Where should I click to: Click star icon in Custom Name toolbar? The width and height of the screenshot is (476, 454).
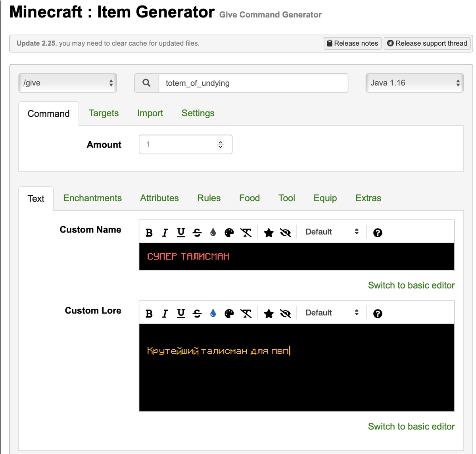coord(269,233)
